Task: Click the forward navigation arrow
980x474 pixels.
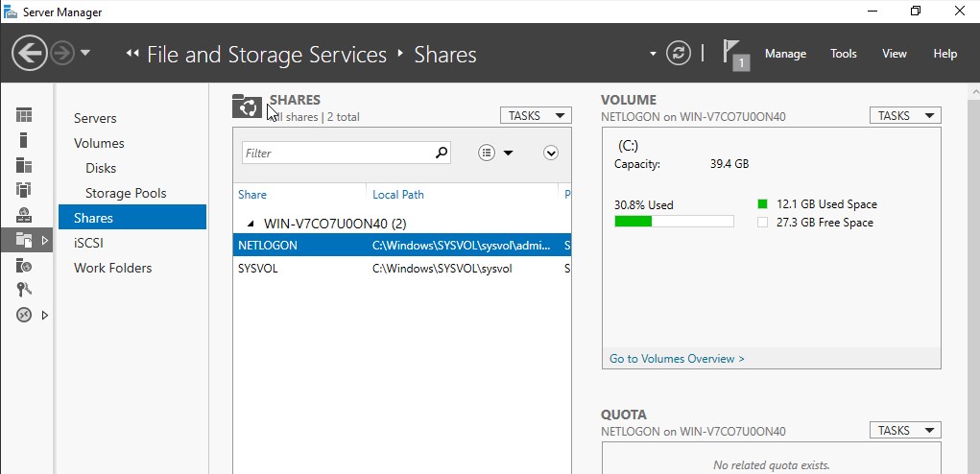Action: point(61,54)
